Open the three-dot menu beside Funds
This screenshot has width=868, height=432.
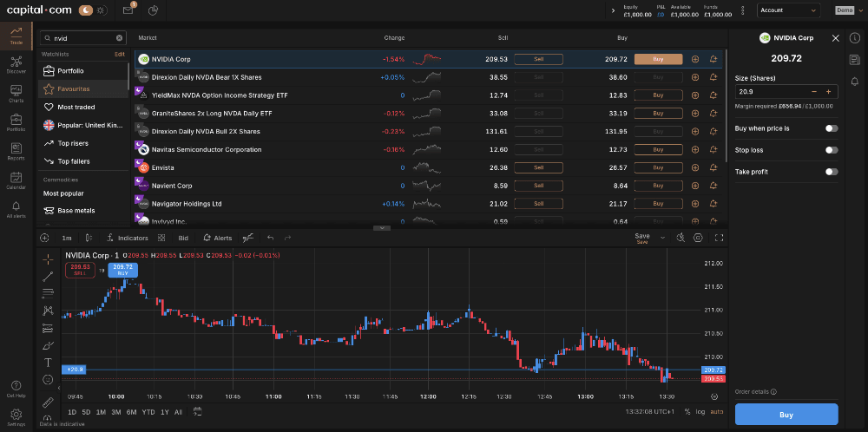(x=745, y=10)
